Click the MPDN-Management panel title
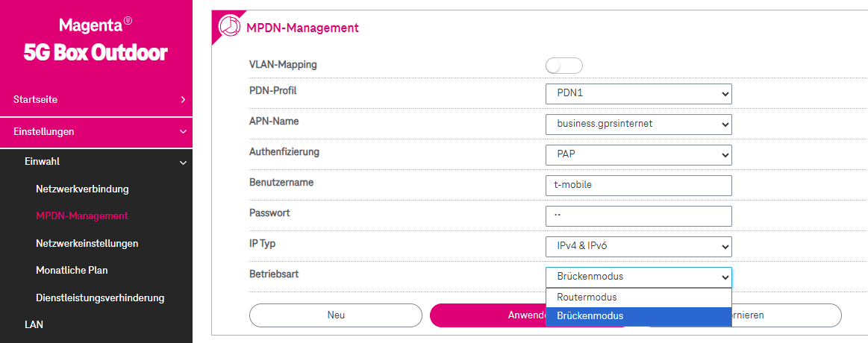The width and height of the screenshot is (868, 343). point(302,27)
